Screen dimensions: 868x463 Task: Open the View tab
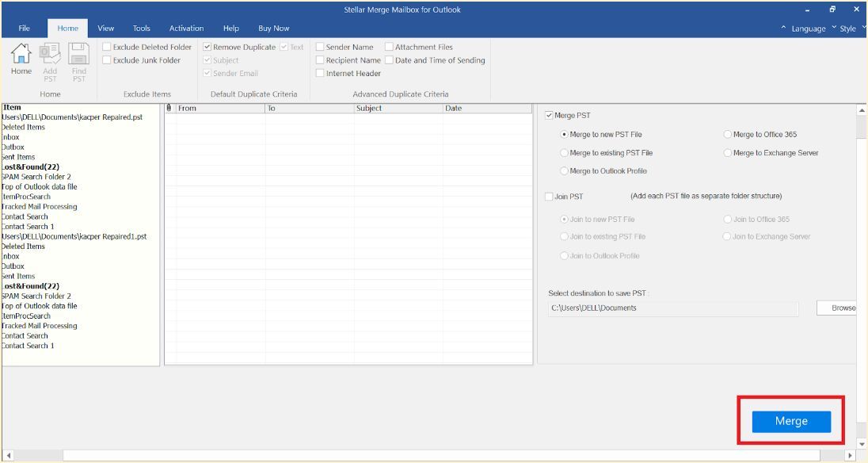[x=106, y=29]
